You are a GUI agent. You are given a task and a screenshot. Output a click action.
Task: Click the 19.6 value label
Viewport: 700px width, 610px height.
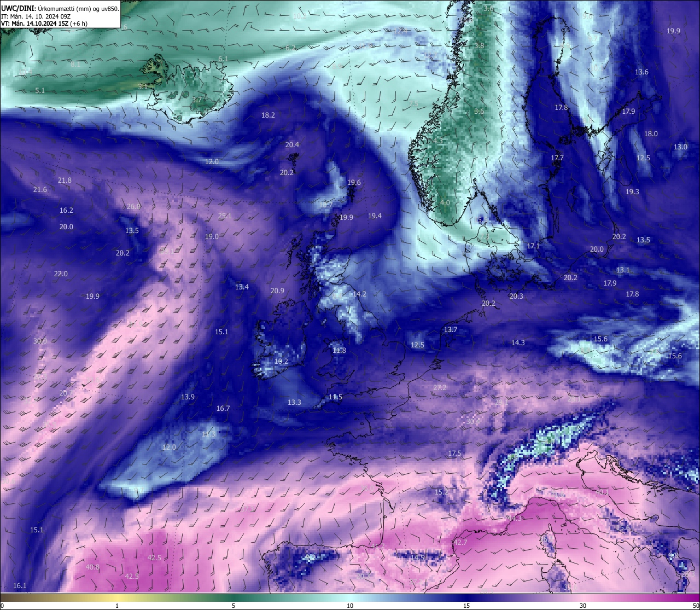pos(354,183)
